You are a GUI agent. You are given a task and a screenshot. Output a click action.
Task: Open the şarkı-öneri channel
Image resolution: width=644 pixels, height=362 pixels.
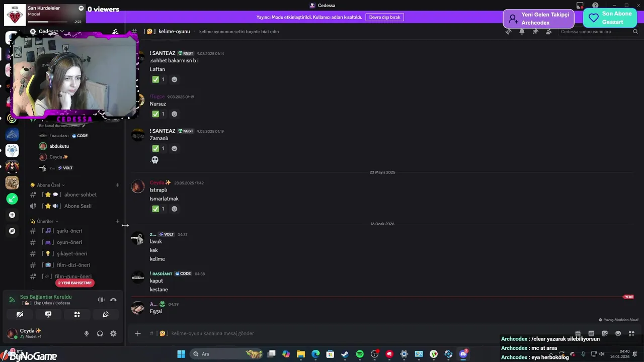coord(75,231)
